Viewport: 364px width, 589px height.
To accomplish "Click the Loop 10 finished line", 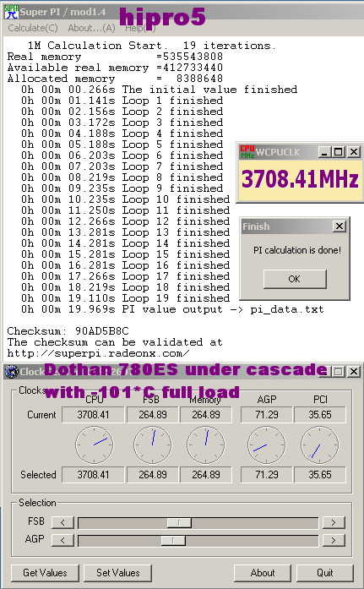I will 126,199.
